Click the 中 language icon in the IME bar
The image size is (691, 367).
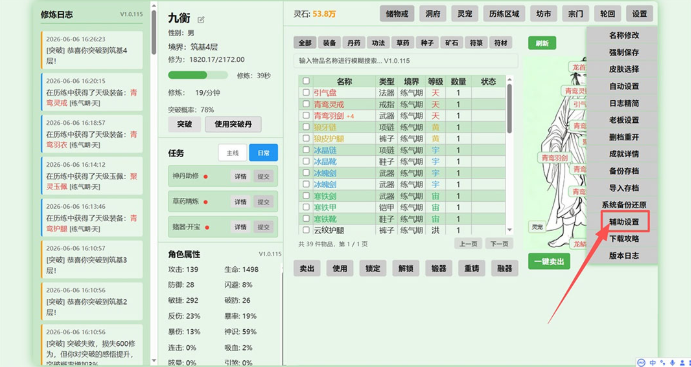pyautogui.click(x=653, y=362)
